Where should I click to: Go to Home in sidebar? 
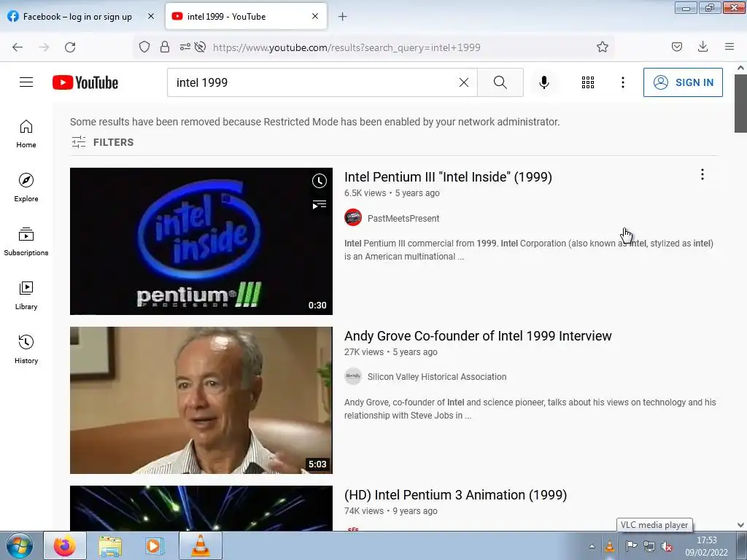(x=26, y=134)
